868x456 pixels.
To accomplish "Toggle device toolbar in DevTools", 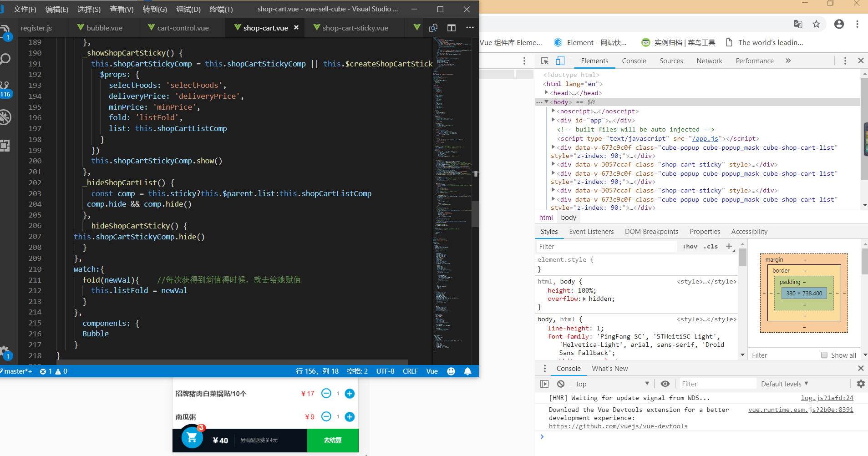I will (x=560, y=61).
